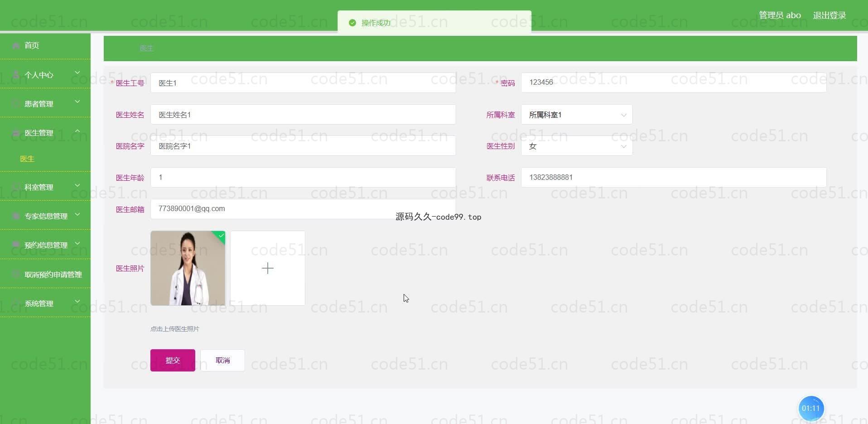
Task: Click the home icon beside 首页
Action: click(16, 45)
